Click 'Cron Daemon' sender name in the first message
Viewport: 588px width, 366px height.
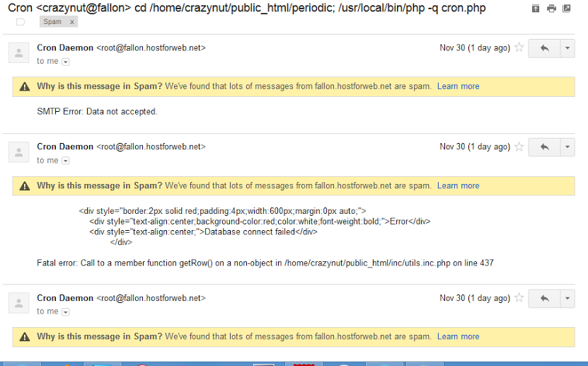click(65, 48)
